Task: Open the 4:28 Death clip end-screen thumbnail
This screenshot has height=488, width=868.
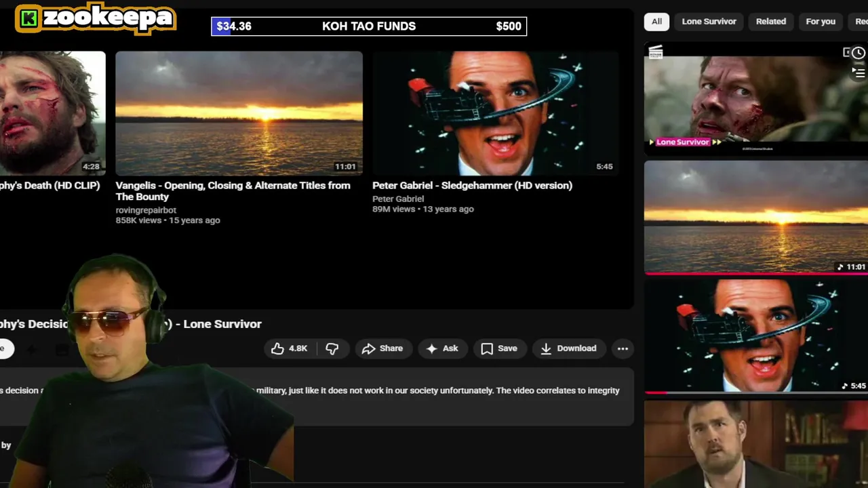Action: pos(53,113)
